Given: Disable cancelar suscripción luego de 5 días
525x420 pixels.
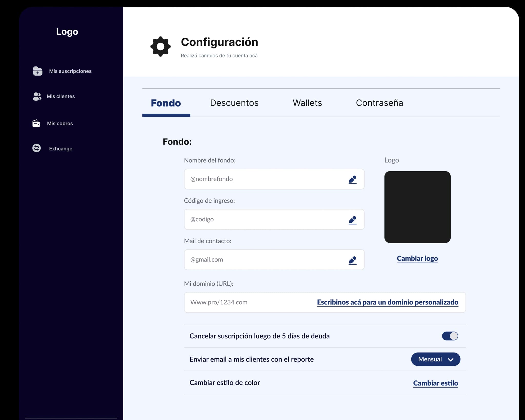Looking at the screenshot, I should (x=450, y=336).
